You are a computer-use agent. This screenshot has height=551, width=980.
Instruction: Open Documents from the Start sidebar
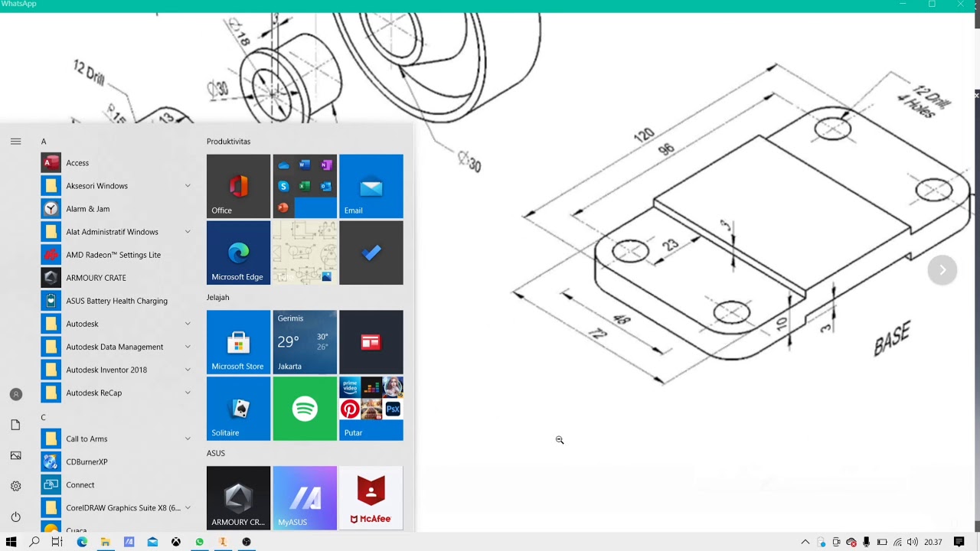[x=15, y=425]
